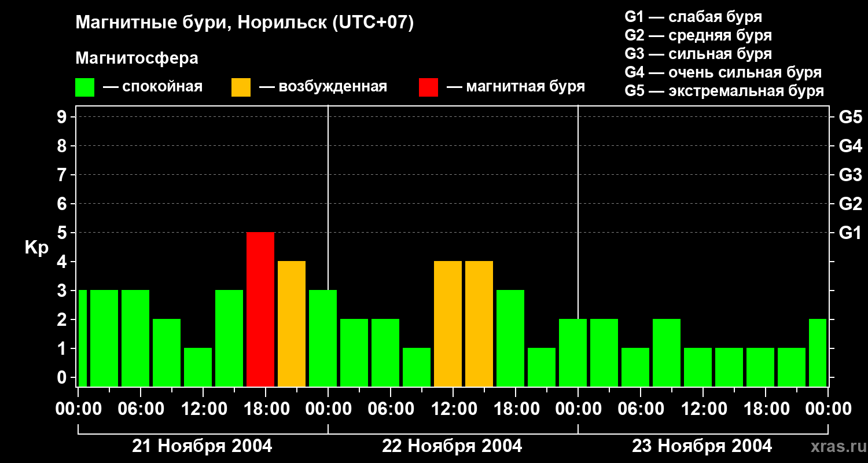This screenshot has height=463, width=868.
Task: Select the green Kp 3 bar just before the red bar
Action: click(229, 339)
